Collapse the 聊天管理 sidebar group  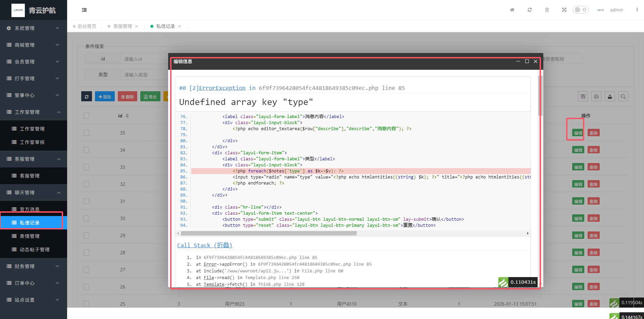pos(33,193)
